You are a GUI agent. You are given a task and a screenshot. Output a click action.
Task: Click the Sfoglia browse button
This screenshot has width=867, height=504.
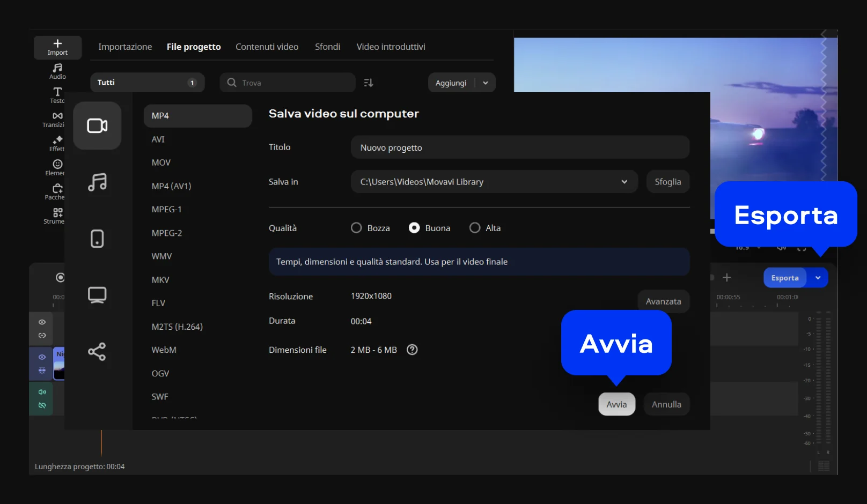tap(667, 182)
